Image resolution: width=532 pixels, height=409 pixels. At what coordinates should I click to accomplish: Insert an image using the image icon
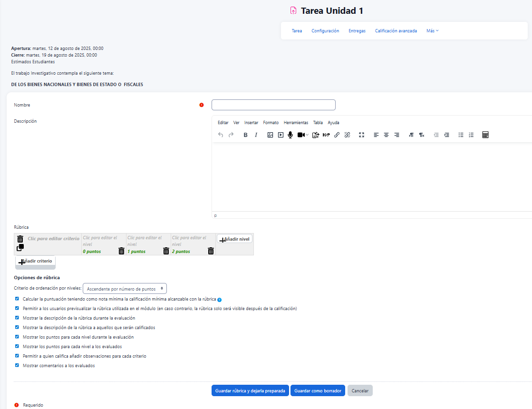click(x=270, y=135)
